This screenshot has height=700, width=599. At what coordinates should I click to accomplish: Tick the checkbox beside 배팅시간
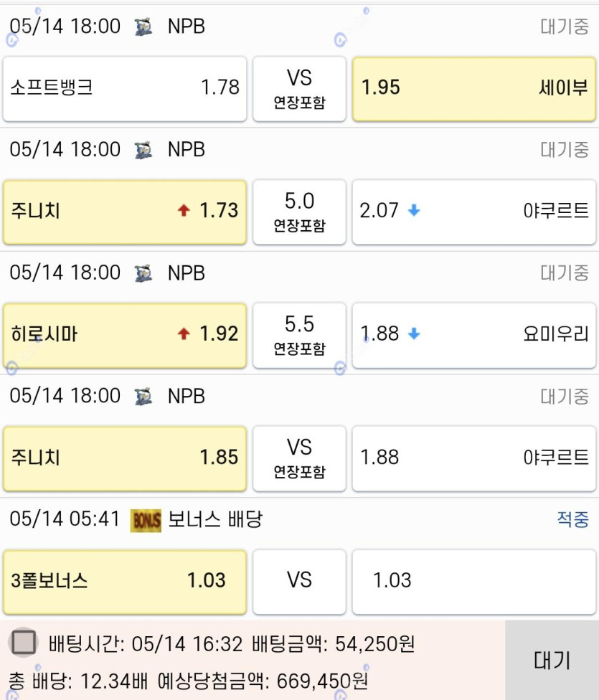click(23, 643)
